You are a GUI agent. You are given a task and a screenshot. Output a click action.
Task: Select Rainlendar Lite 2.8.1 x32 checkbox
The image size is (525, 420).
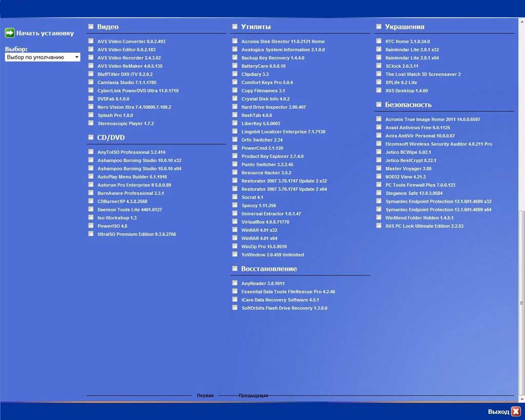point(379,50)
